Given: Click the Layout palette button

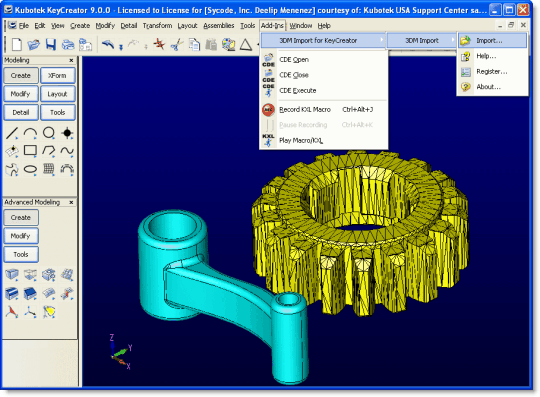Looking at the screenshot, I should [x=58, y=94].
